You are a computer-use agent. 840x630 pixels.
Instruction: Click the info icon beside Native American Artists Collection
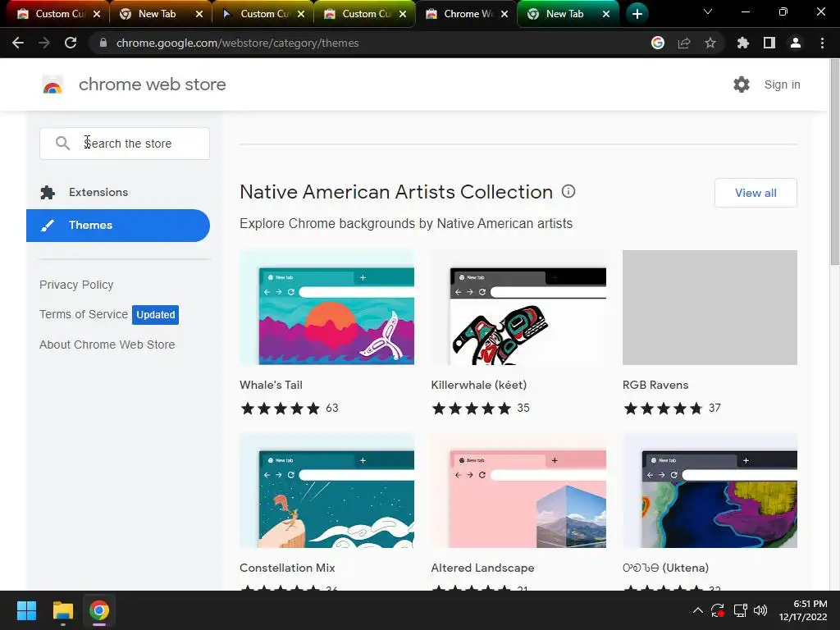(x=568, y=191)
